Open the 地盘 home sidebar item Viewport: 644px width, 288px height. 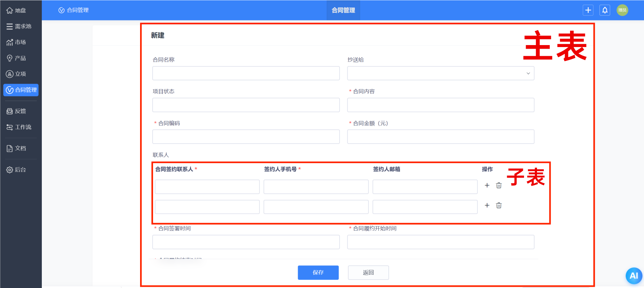(16, 10)
